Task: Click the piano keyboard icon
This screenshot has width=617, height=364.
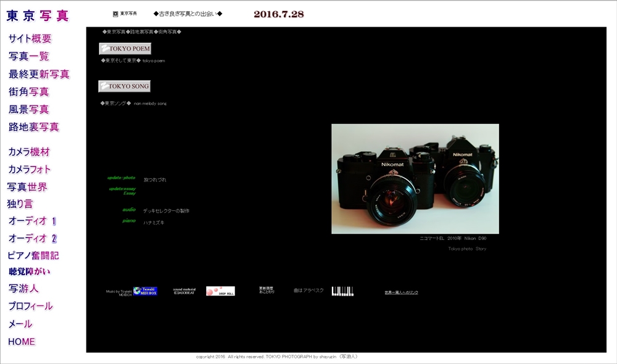Action: tap(342, 291)
